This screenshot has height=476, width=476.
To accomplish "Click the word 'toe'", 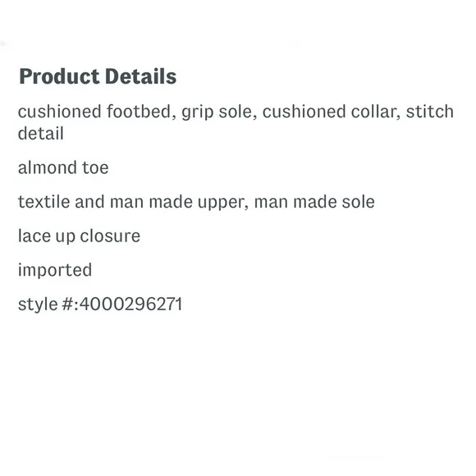I will tap(95, 168).
